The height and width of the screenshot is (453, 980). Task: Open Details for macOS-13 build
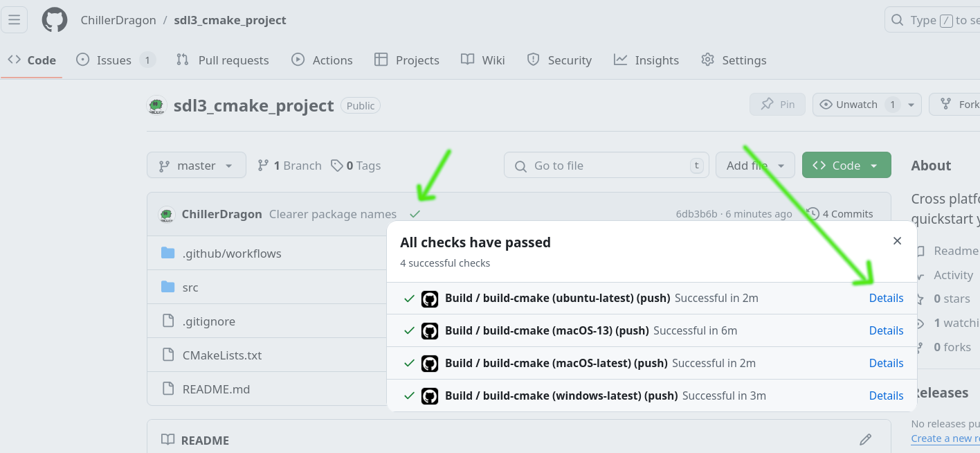[x=886, y=330]
